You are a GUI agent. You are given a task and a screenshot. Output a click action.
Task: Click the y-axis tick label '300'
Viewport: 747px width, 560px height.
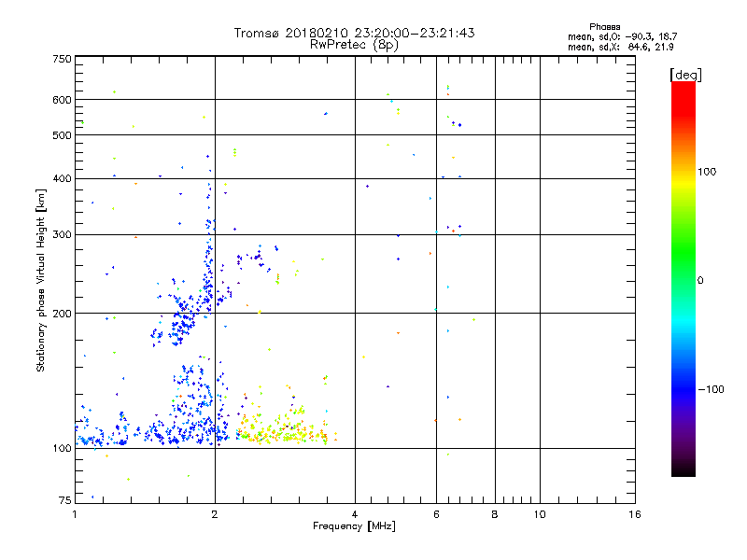point(62,235)
